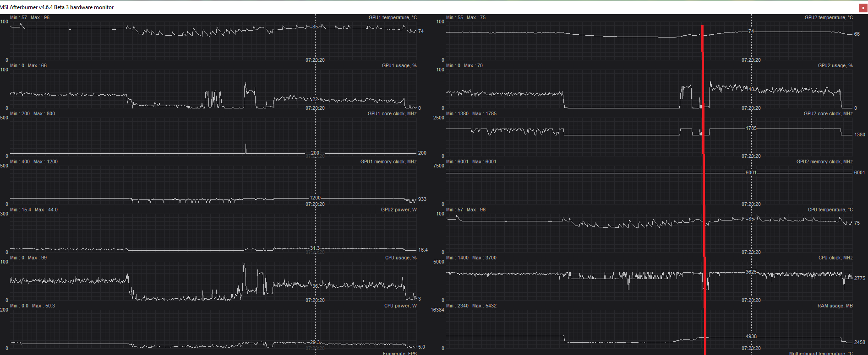Select the 'RAM usage, MB' graph label

[x=835, y=306]
